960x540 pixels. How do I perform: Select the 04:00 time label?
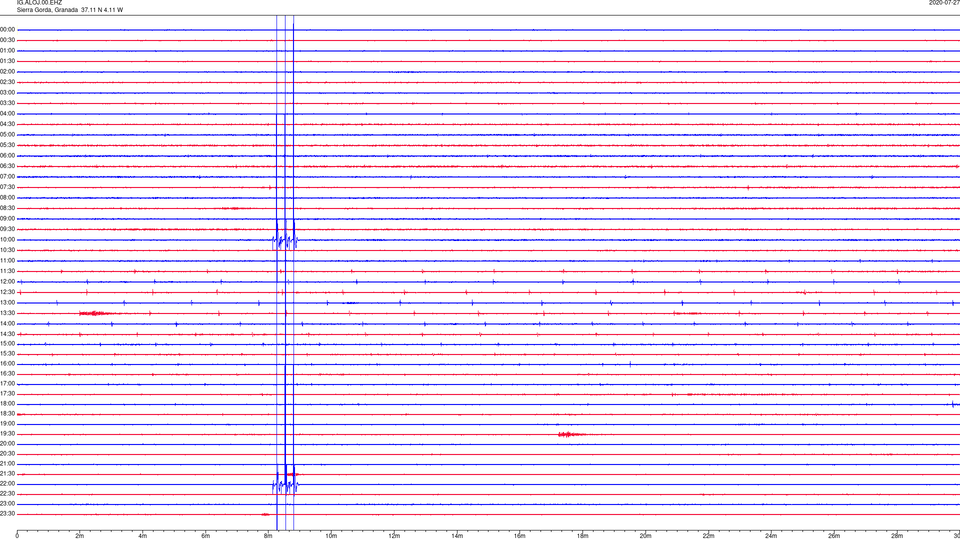7,114
